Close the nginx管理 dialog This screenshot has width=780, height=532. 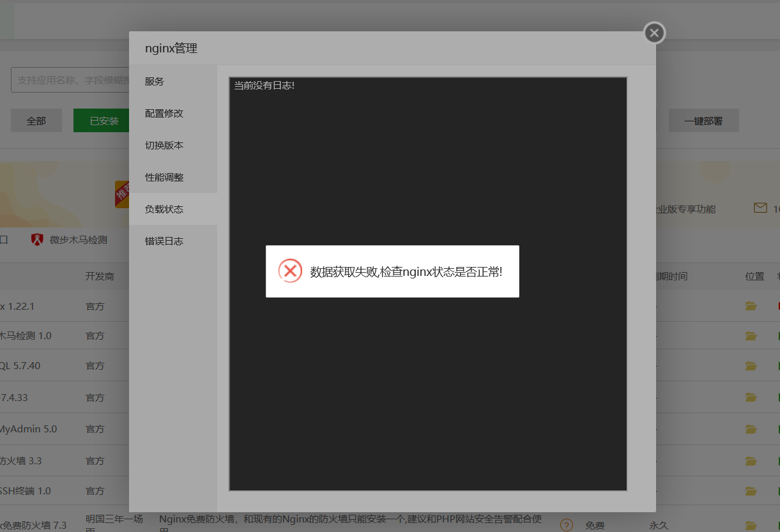tap(654, 33)
